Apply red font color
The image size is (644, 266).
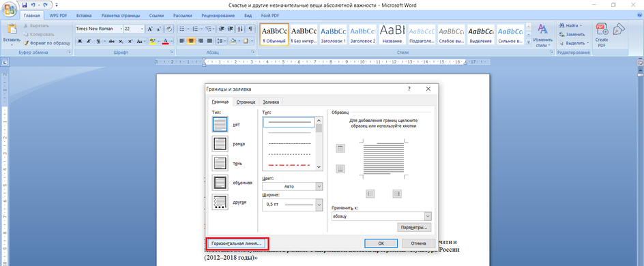(165, 41)
